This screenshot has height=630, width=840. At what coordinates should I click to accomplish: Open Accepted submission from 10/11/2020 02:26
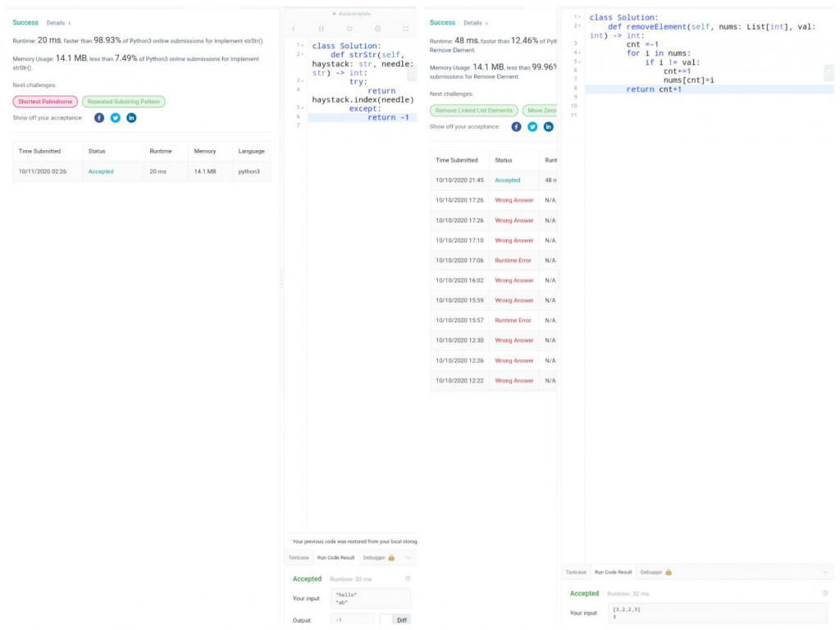click(x=101, y=171)
